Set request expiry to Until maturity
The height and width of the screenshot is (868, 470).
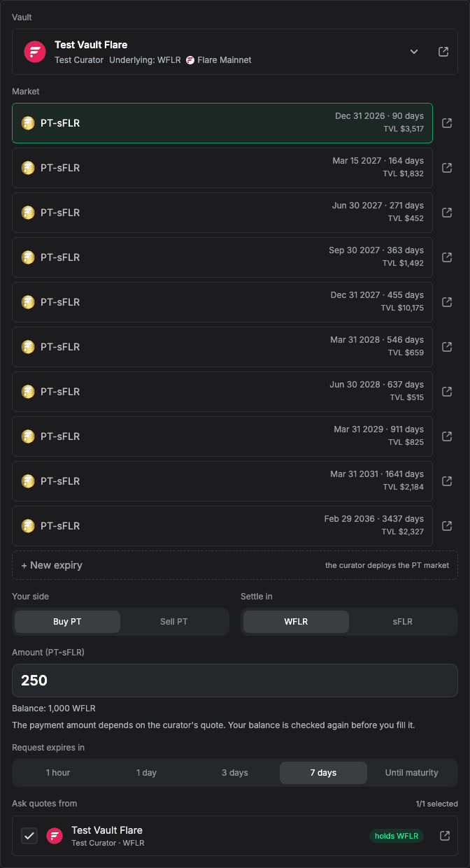(x=412, y=773)
